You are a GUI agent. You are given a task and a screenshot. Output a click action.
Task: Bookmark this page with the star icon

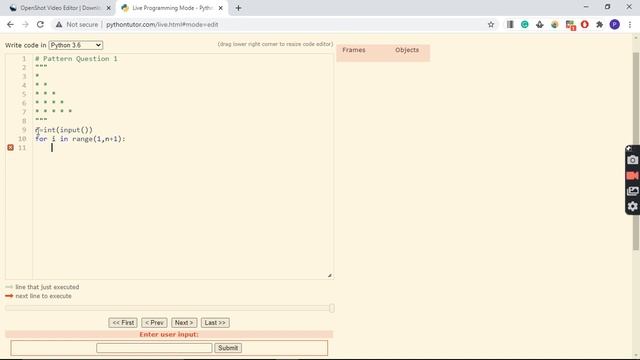tap(491, 24)
